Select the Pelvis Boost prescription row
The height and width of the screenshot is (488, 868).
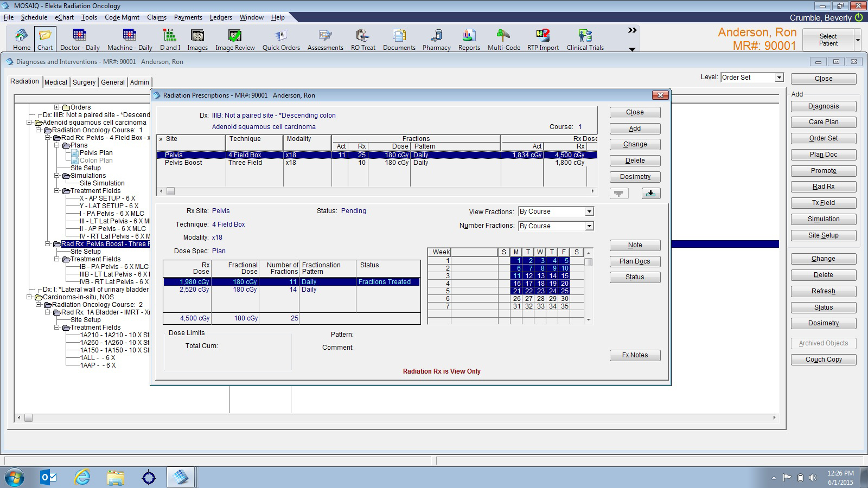click(x=376, y=163)
